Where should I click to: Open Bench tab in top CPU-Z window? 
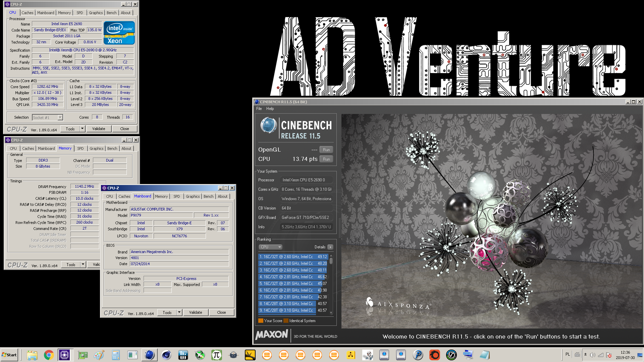(x=112, y=13)
